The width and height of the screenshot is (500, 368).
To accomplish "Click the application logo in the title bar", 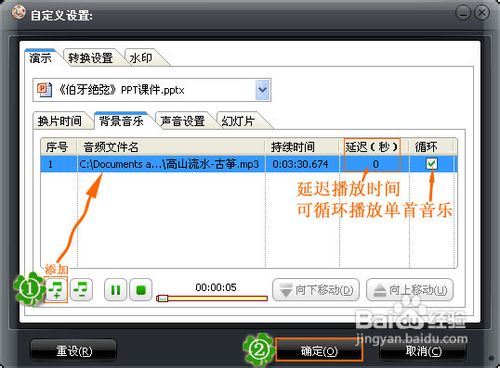I will tap(18, 12).
